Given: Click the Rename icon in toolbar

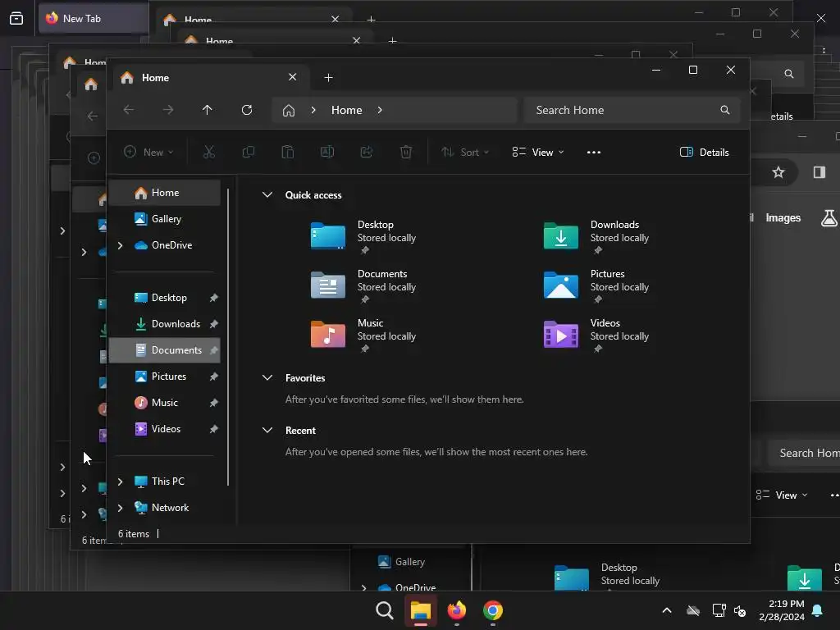Looking at the screenshot, I should pyautogui.click(x=326, y=152).
